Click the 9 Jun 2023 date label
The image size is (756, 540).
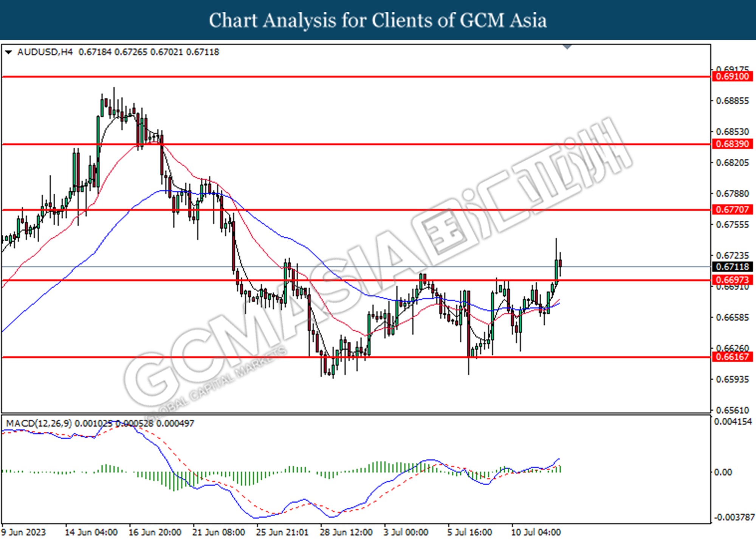point(23,532)
